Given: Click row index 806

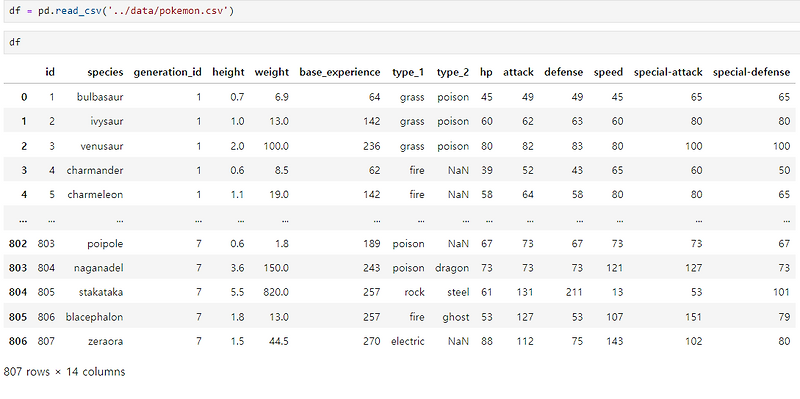Looking at the screenshot, I should coord(18,341).
